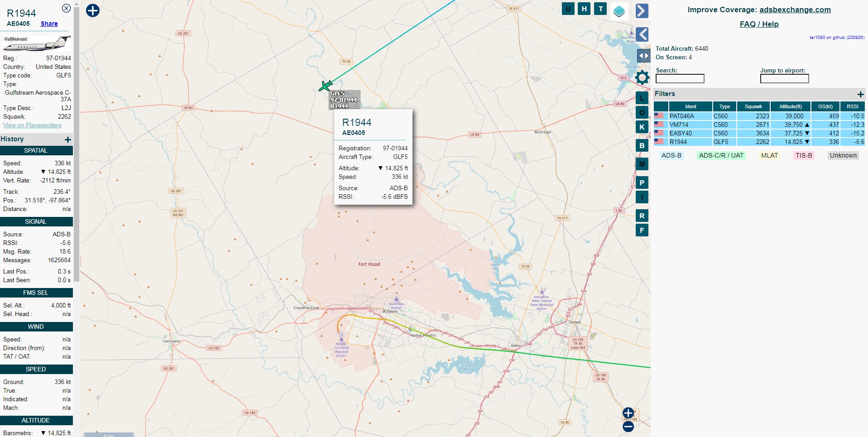The height and width of the screenshot is (437, 868).
Task: Open adsbexchange.com coverage link
Action: click(x=795, y=10)
